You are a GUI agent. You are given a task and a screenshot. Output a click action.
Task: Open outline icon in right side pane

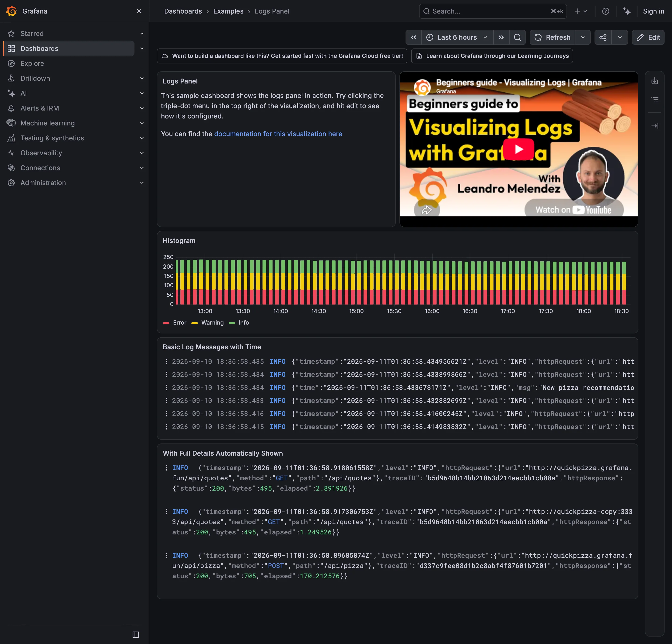click(x=654, y=99)
